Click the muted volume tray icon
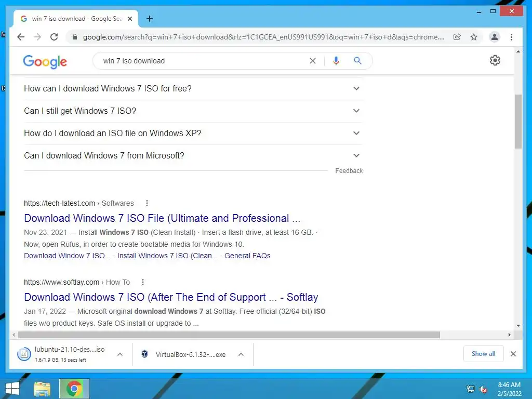This screenshot has height=399, width=532. click(x=483, y=389)
